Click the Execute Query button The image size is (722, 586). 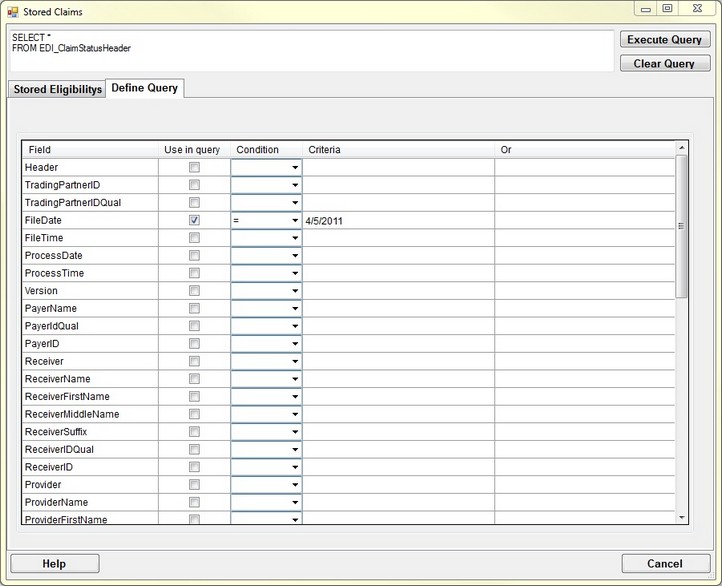665,40
